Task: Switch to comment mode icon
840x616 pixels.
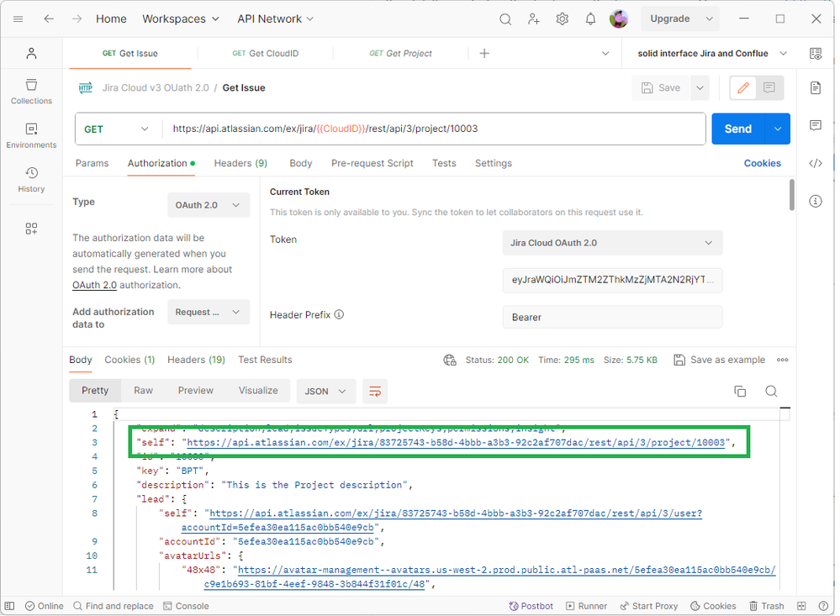Action: (769, 88)
